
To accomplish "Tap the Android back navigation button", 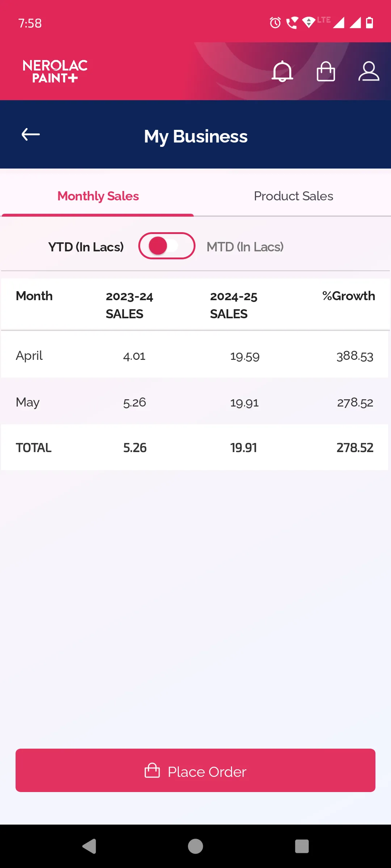I will [x=89, y=846].
